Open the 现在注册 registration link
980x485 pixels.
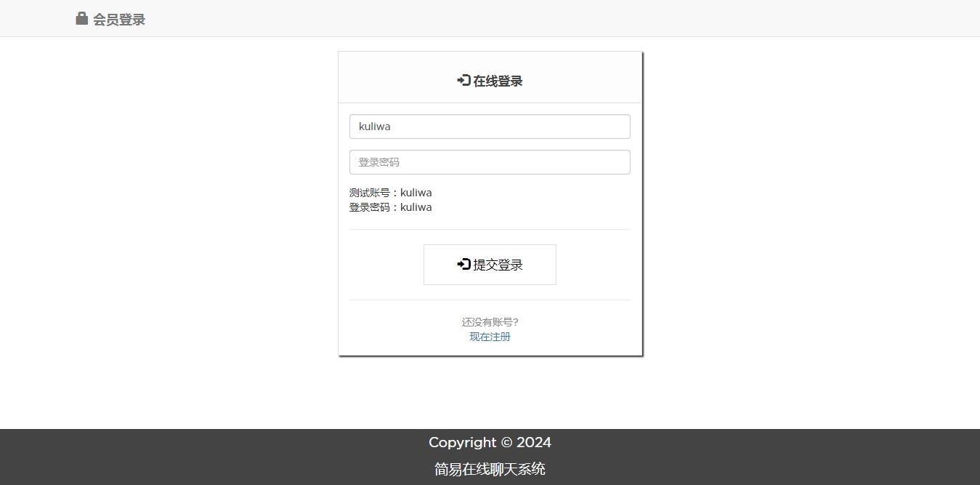coord(490,337)
